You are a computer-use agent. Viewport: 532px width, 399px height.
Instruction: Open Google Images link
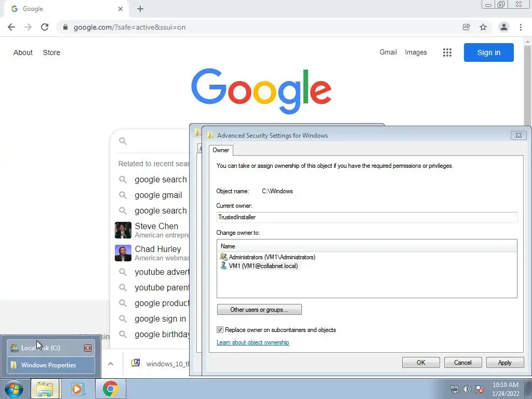[x=416, y=52]
